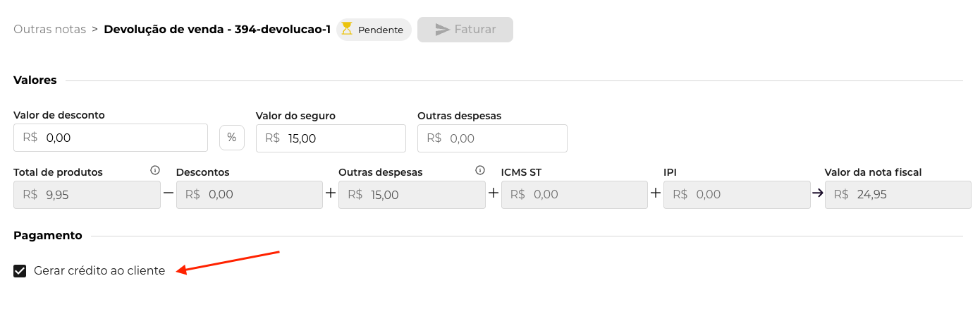Click the Gerar crédito ao cliente label
This screenshot has height=312, width=980.
(x=99, y=271)
